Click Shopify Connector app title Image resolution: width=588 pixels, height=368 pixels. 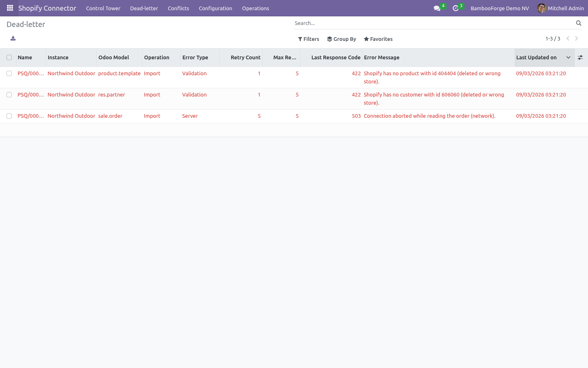(x=47, y=8)
